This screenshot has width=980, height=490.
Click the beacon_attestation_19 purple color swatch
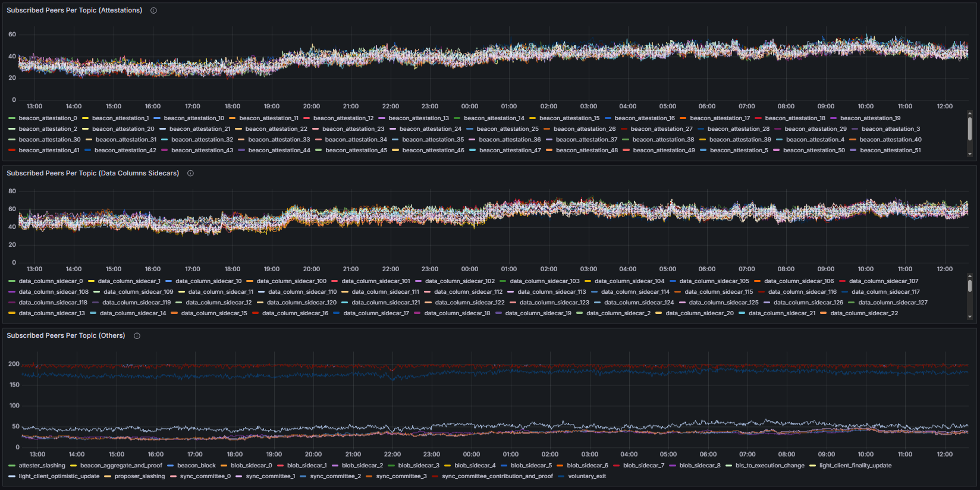[x=834, y=118]
